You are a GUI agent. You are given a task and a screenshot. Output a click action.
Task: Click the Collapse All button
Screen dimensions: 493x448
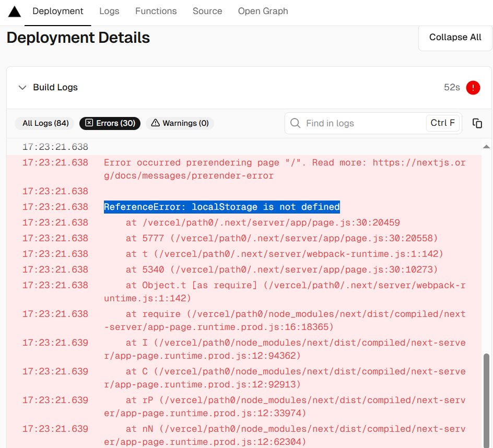455,38
